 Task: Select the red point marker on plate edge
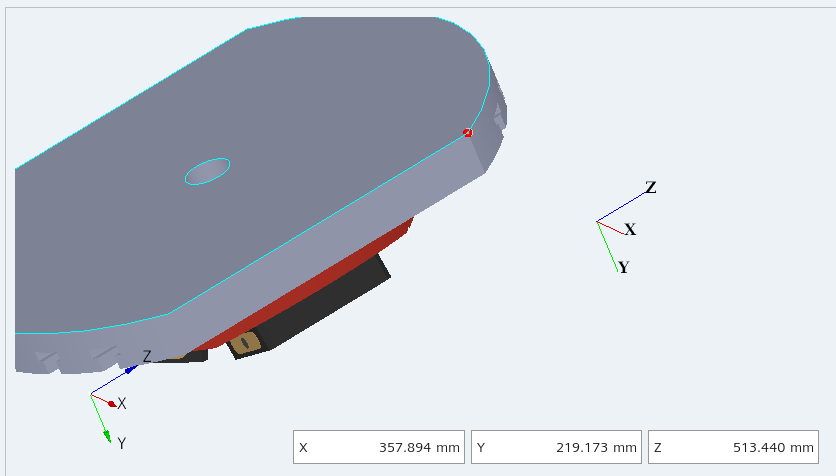(467, 132)
